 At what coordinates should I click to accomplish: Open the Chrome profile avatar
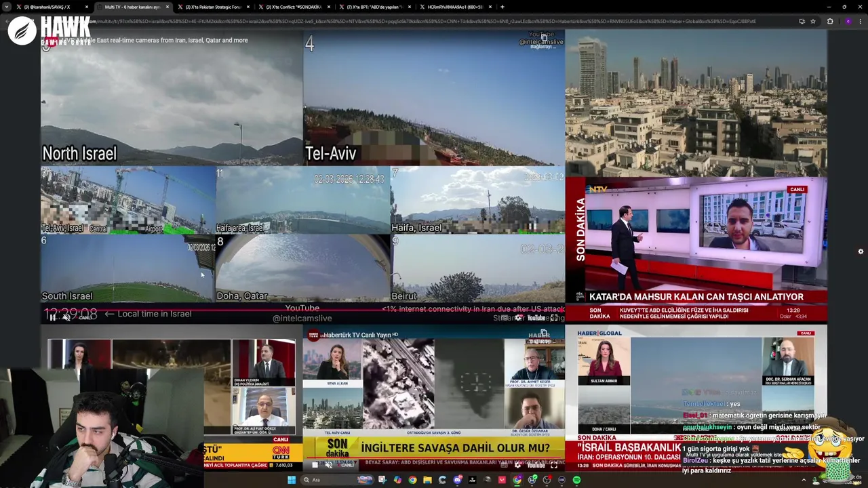click(x=848, y=21)
